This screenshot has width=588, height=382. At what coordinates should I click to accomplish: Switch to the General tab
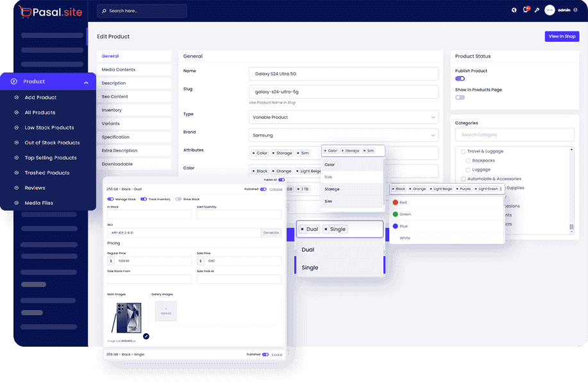134,56
